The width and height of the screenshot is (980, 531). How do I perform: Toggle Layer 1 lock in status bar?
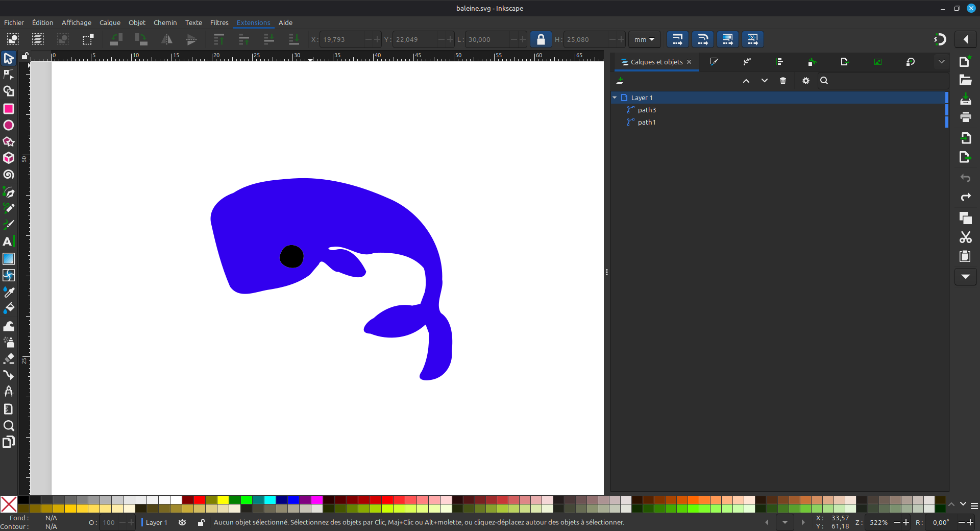coord(201,522)
